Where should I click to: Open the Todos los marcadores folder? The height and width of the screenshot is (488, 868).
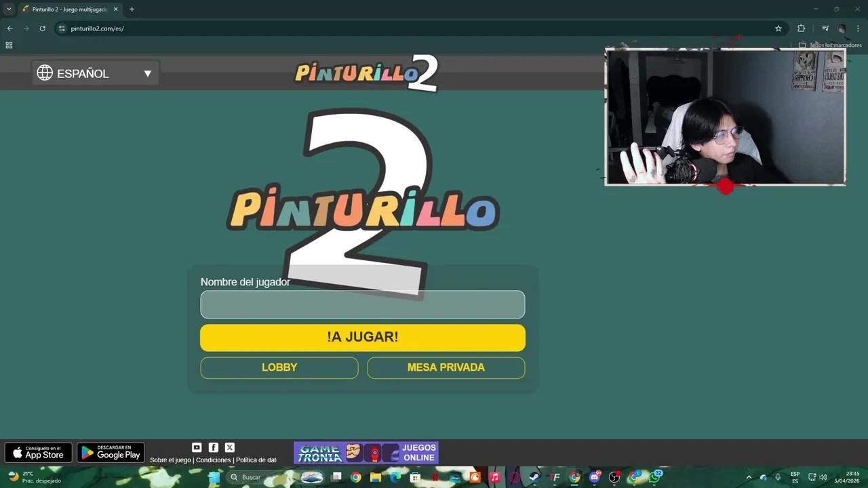829,45
